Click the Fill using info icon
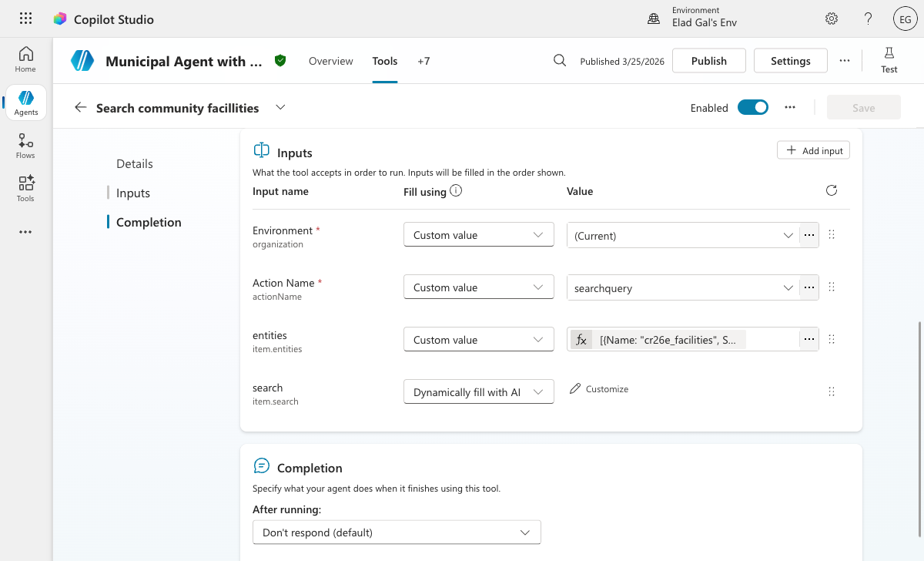The height and width of the screenshot is (561, 924). click(456, 191)
